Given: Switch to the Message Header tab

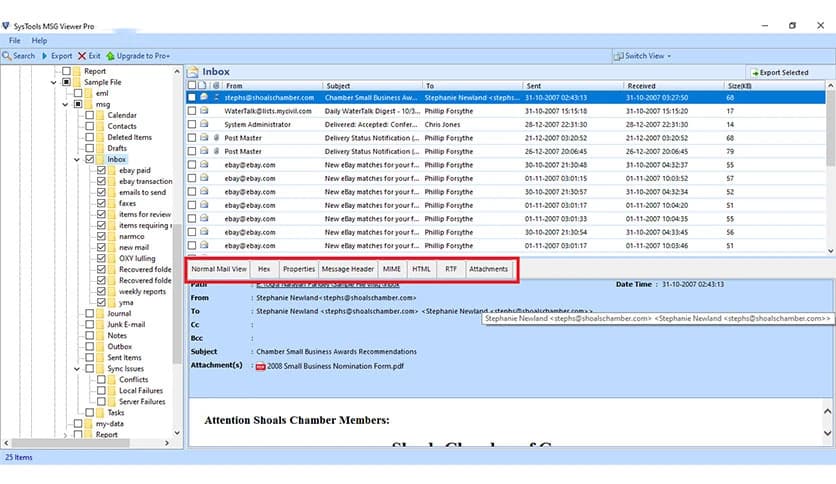Looking at the screenshot, I should [348, 269].
